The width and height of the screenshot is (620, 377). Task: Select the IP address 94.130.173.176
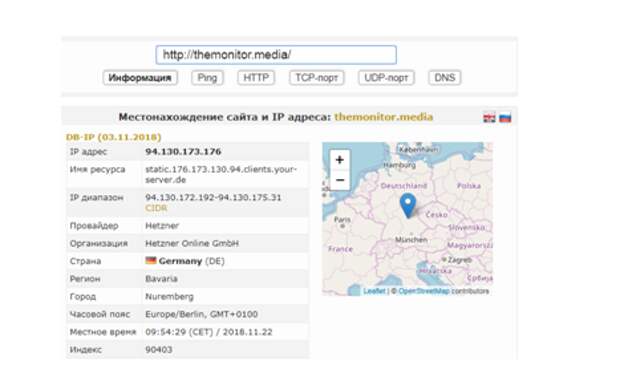183,152
